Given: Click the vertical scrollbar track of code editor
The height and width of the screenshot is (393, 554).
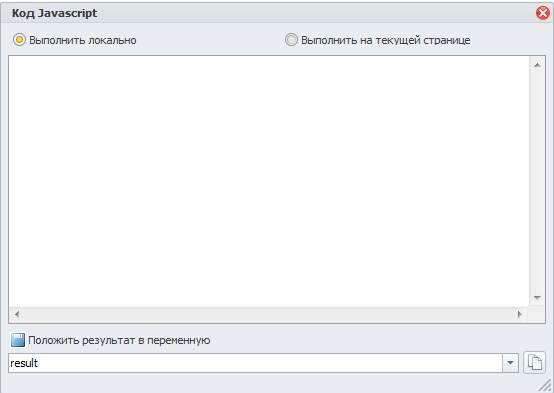Looking at the screenshot, I should pyautogui.click(x=537, y=181).
